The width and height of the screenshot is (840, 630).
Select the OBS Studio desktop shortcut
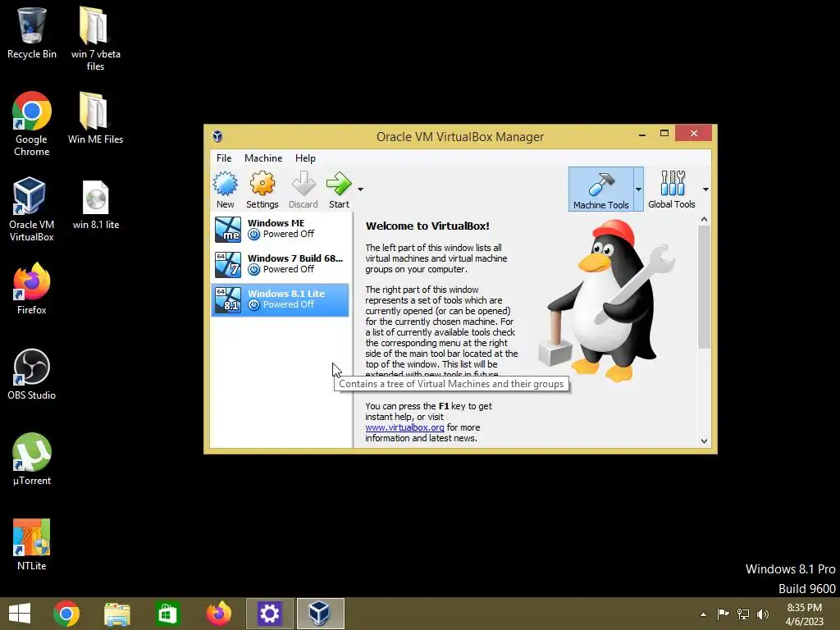click(x=32, y=374)
